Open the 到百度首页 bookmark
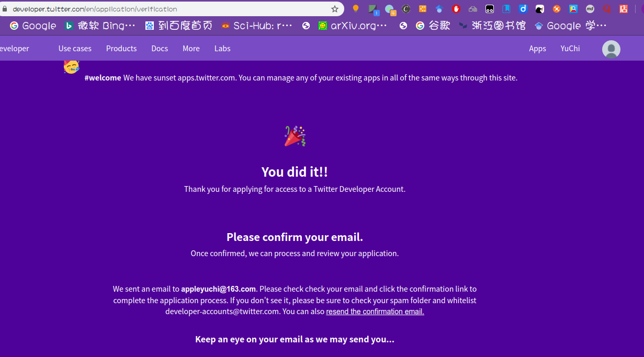The width and height of the screenshot is (644, 357). point(179,26)
